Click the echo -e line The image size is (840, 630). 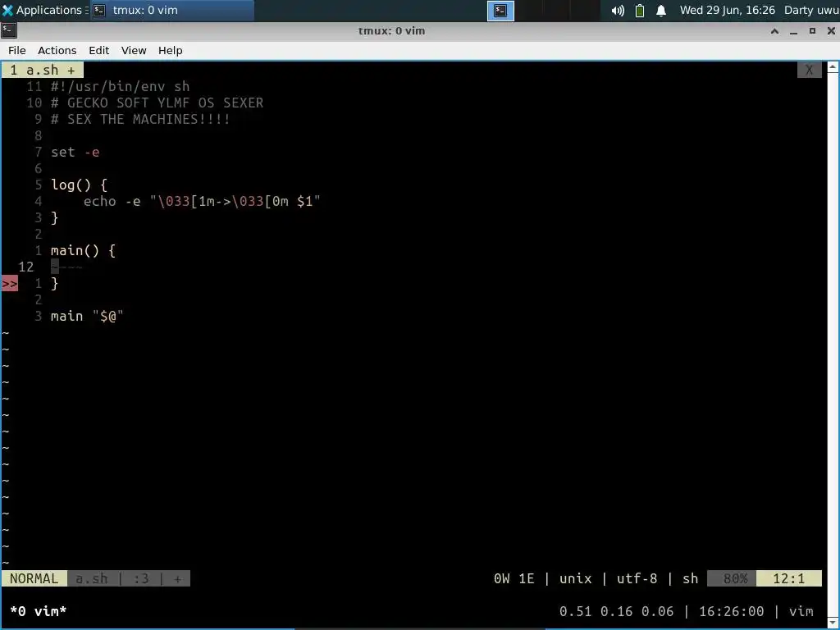point(202,202)
